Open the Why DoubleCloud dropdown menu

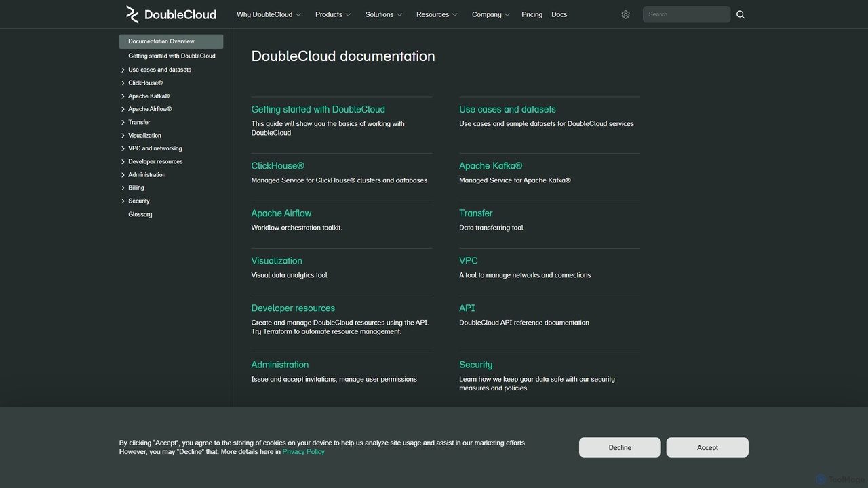(269, 14)
